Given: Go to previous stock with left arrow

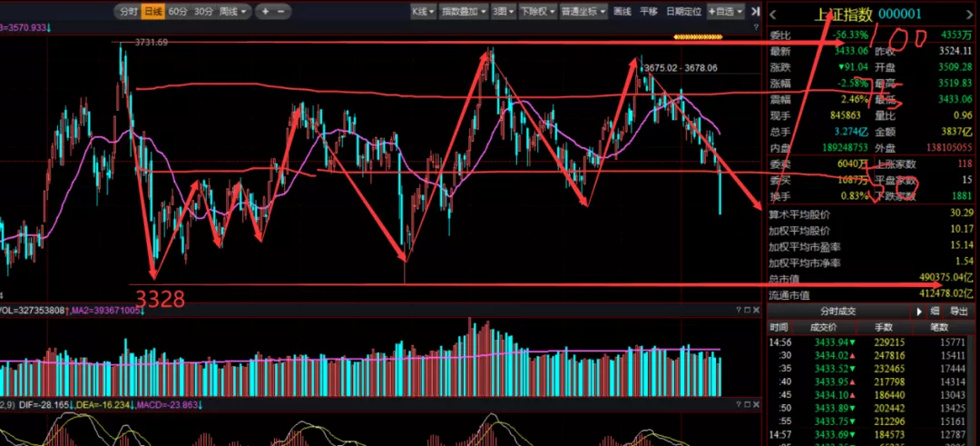Looking at the screenshot, I should point(773,14).
